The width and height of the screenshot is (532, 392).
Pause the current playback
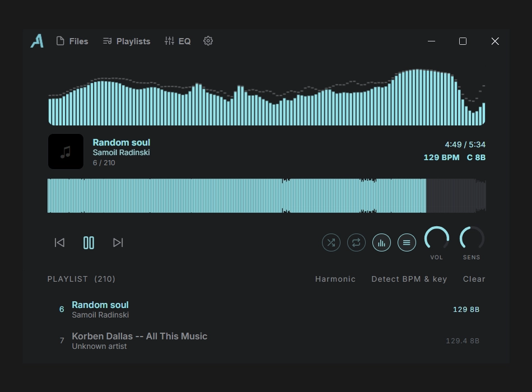tap(88, 242)
